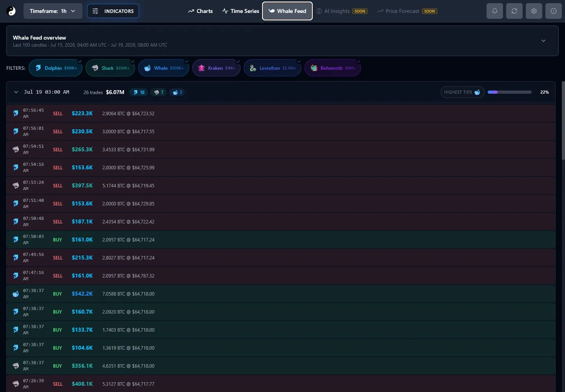Switch to the Charts tab
565x392 pixels.
coord(200,11)
